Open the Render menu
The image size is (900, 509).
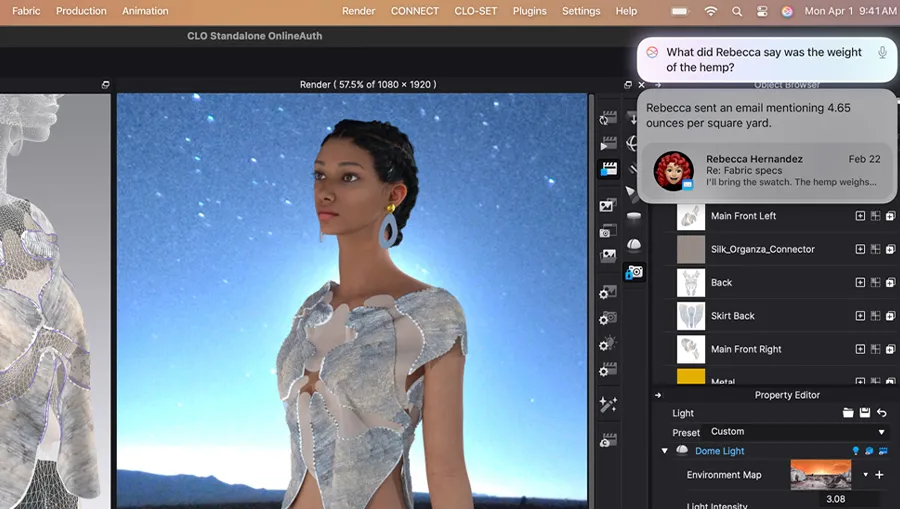click(x=358, y=11)
